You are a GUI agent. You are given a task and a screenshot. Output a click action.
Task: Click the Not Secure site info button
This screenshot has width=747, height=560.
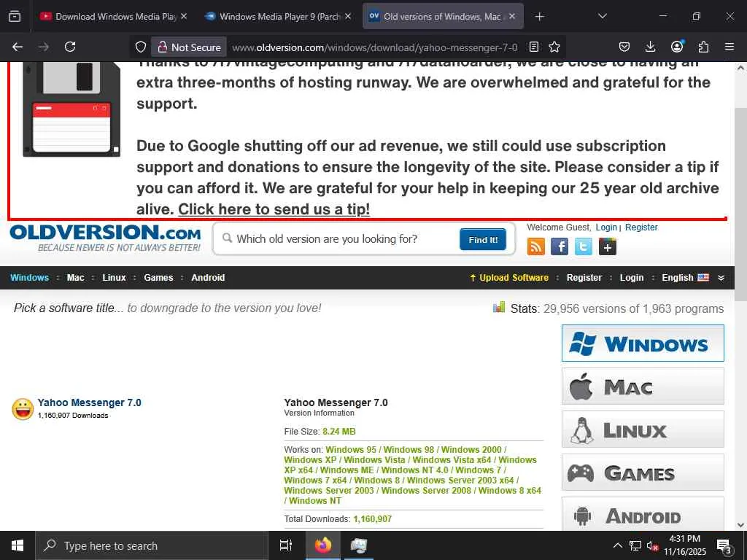pyautogui.click(x=189, y=47)
